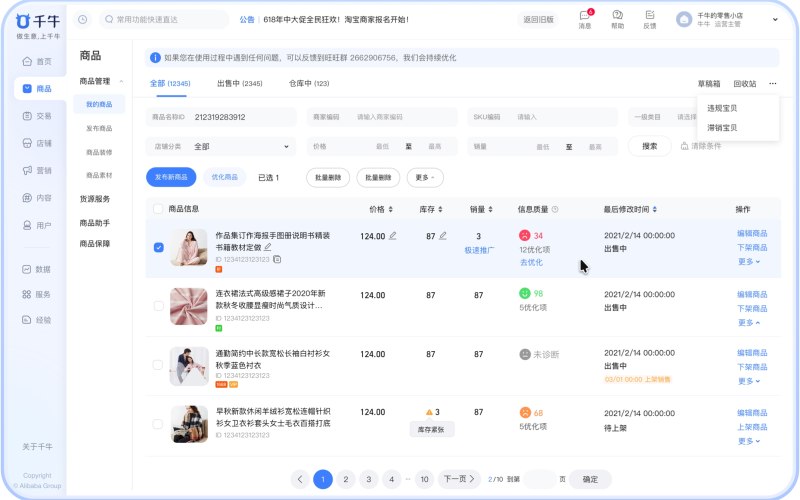The height and width of the screenshot is (500, 800).
Task: Open the 反馈 feedback icon
Action: [x=649, y=19]
